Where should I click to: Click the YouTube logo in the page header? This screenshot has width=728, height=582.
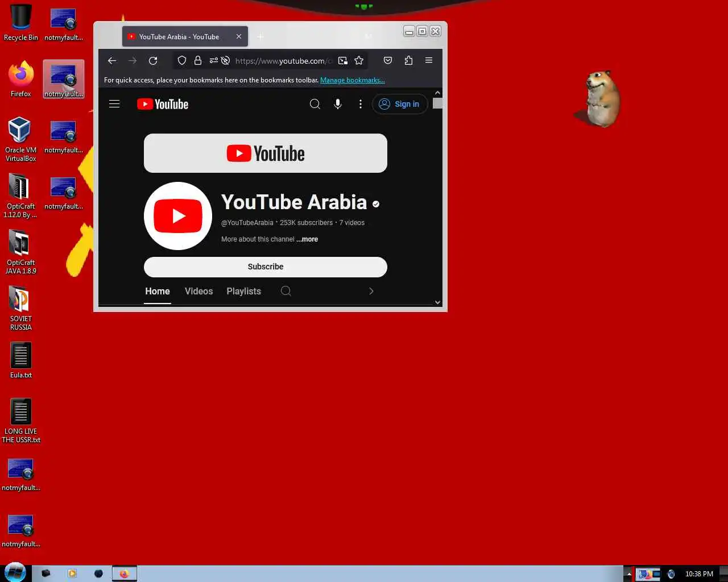point(163,104)
